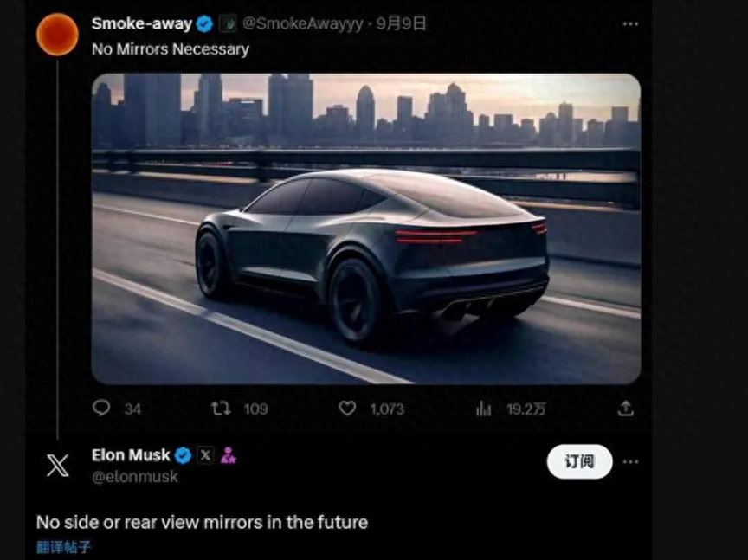Image resolution: width=748 pixels, height=560 pixels.
Task: Click the share upload icon
Action: [x=625, y=409]
